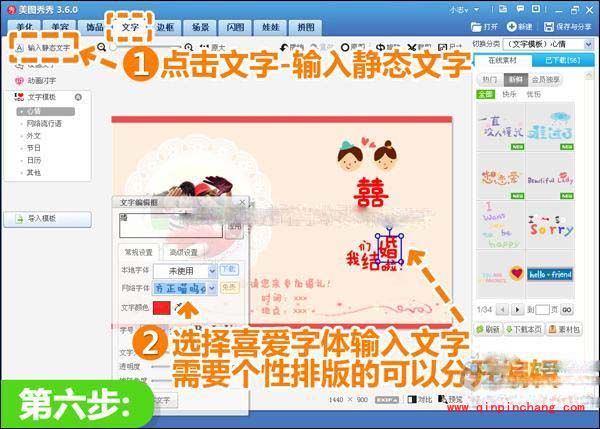Image resolution: width=600 pixels, height=429 pixels.
Task: Click the 新建 plus icon
Action: click(x=511, y=26)
